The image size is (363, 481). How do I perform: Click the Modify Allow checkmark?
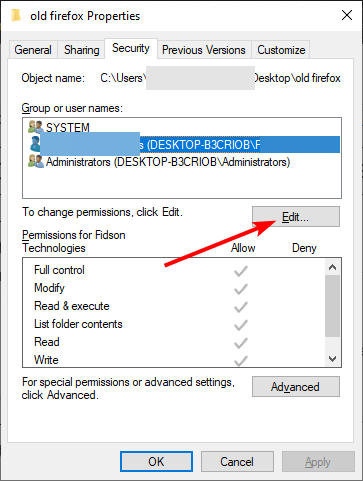pyautogui.click(x=241, y=289)
